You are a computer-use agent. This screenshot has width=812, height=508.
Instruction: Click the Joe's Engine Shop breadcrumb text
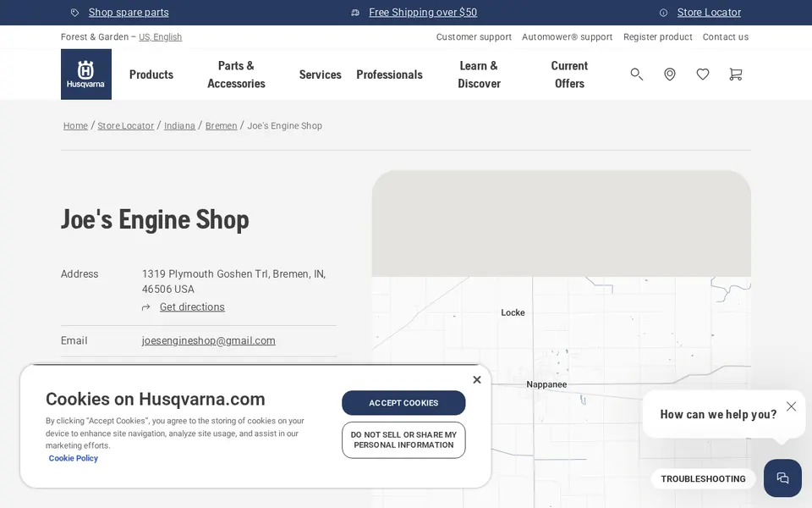pyautogui.click(x=285, y=125)
